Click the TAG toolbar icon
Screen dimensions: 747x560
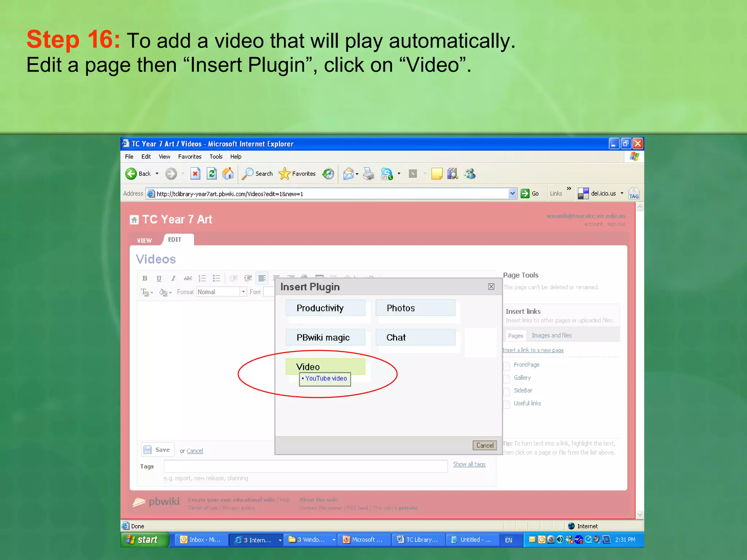(634, 194)
